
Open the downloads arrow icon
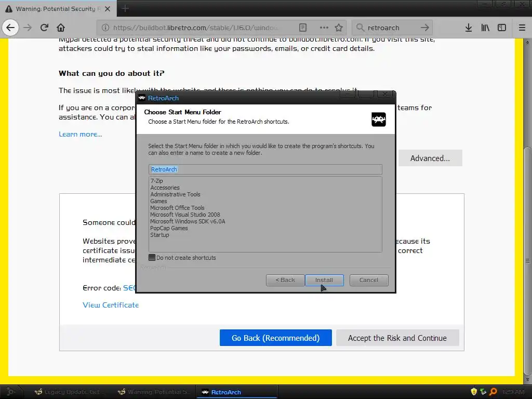coord(469,28)
